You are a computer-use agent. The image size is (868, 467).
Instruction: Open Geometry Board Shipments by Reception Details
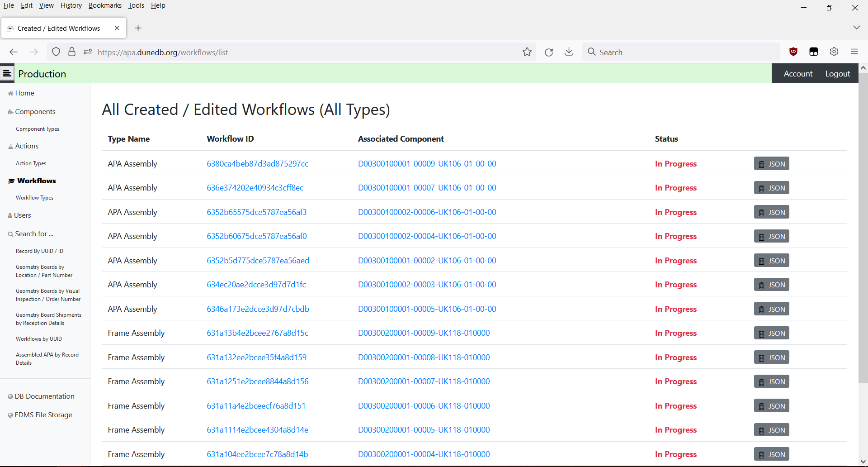click(48, 319)
